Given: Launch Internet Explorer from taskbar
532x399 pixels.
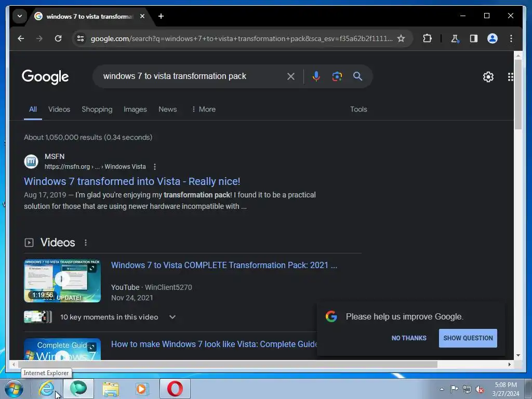Looking at the screenshot, I should click(46, 389).
